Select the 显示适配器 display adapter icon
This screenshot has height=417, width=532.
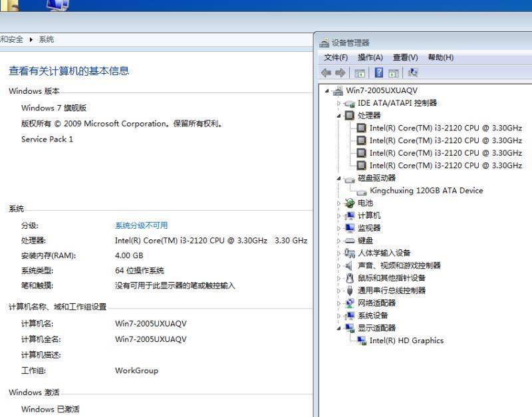point(350,328)
